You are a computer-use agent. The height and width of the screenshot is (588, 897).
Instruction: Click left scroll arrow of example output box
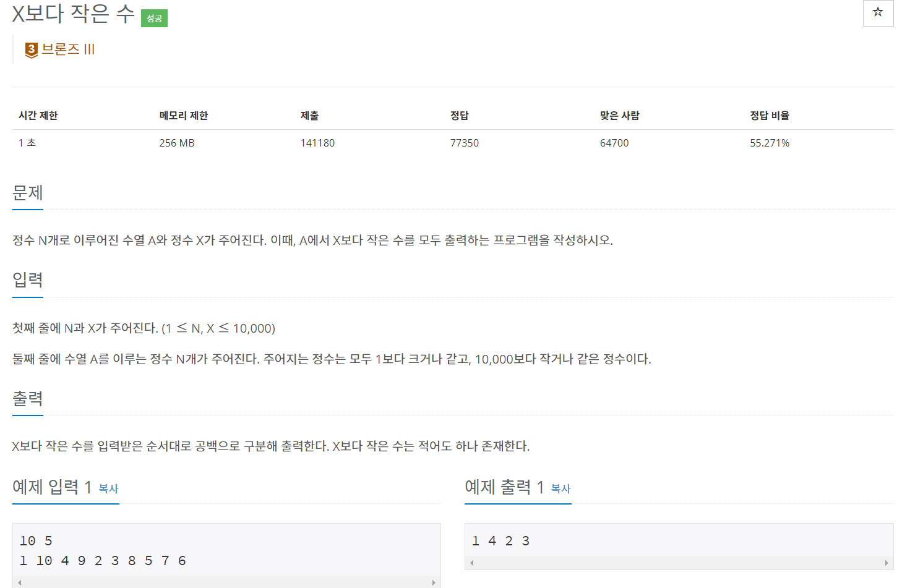click(x=472, y=563)
